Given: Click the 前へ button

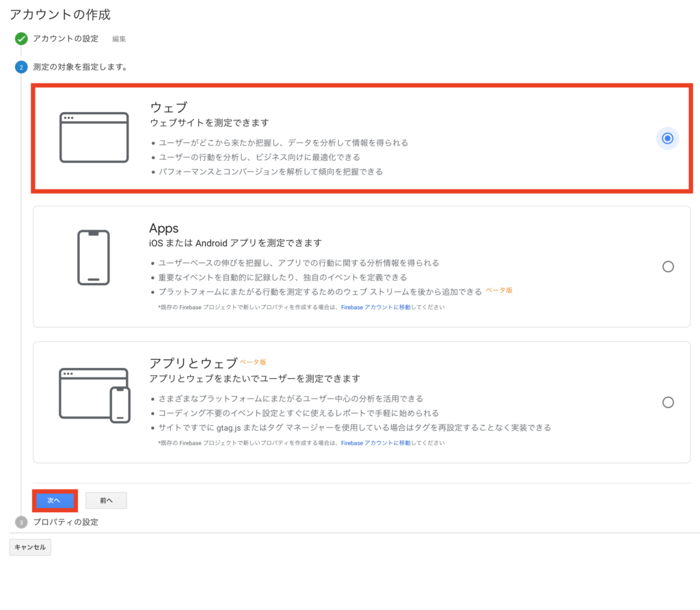Looking at the screenshot, I should tap(106, 501).
